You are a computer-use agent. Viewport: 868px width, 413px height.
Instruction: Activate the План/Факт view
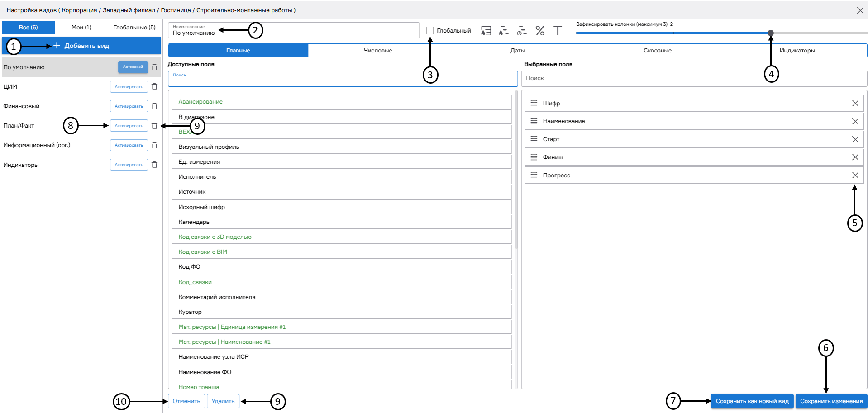[129, 126]
